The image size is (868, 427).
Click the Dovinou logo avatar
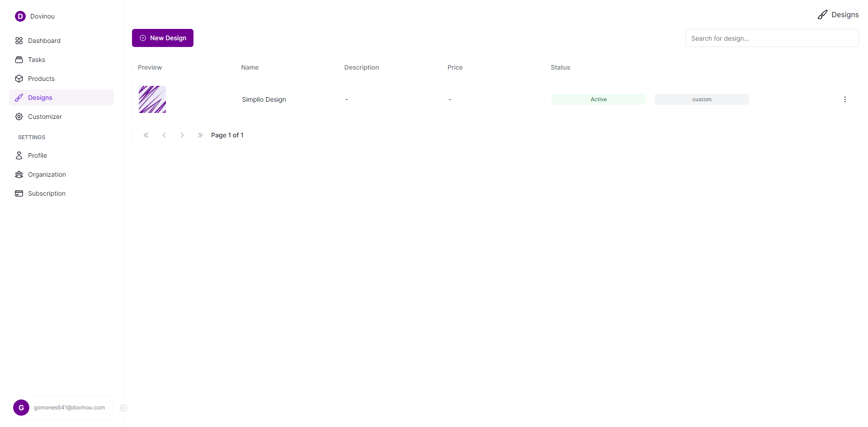[20, 16]
